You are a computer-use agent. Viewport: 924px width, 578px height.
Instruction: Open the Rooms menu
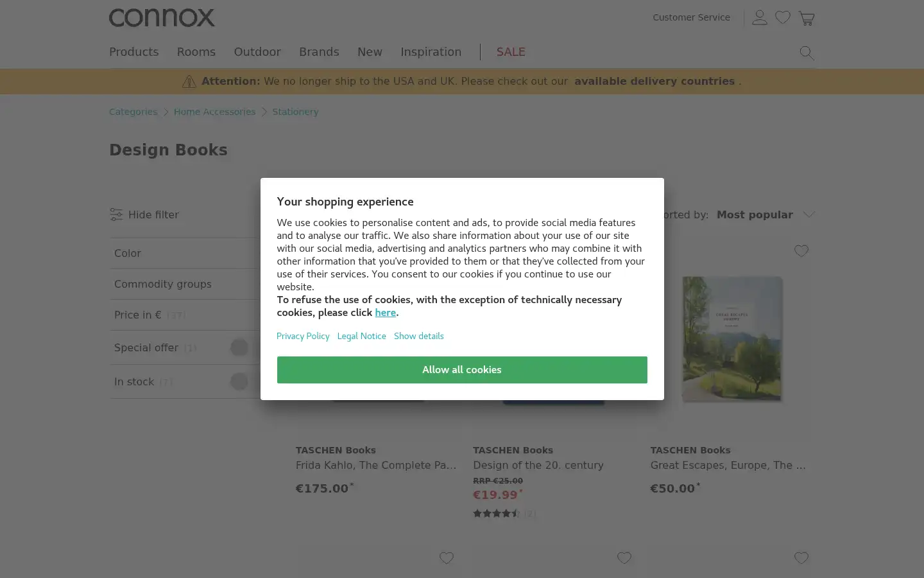point(196,52)
